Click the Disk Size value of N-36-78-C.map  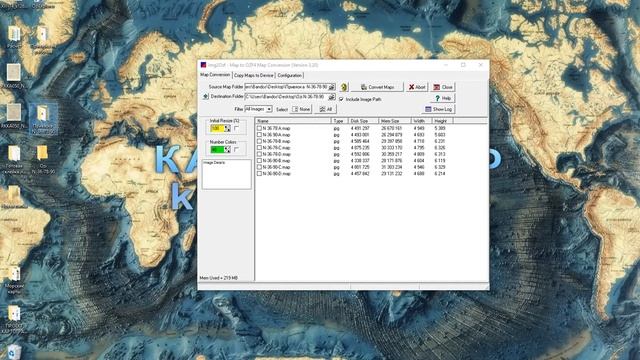(x=360, y=148)
